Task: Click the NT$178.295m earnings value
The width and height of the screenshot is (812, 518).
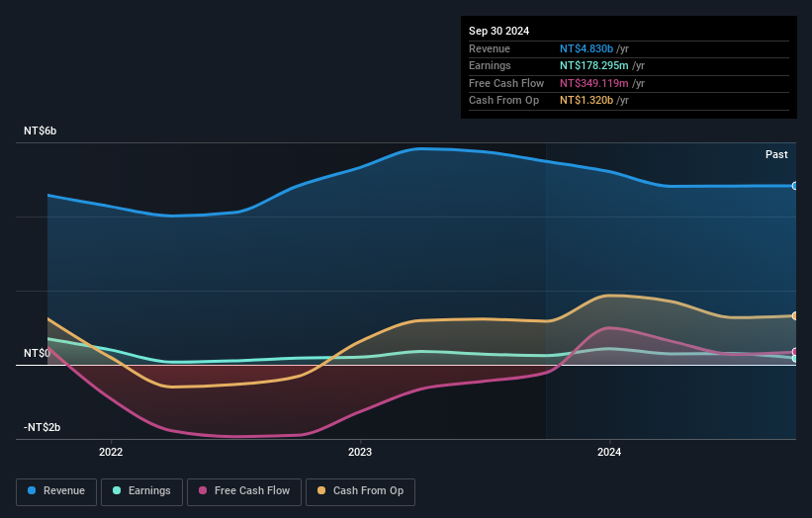Action: (x=594, y=65)
